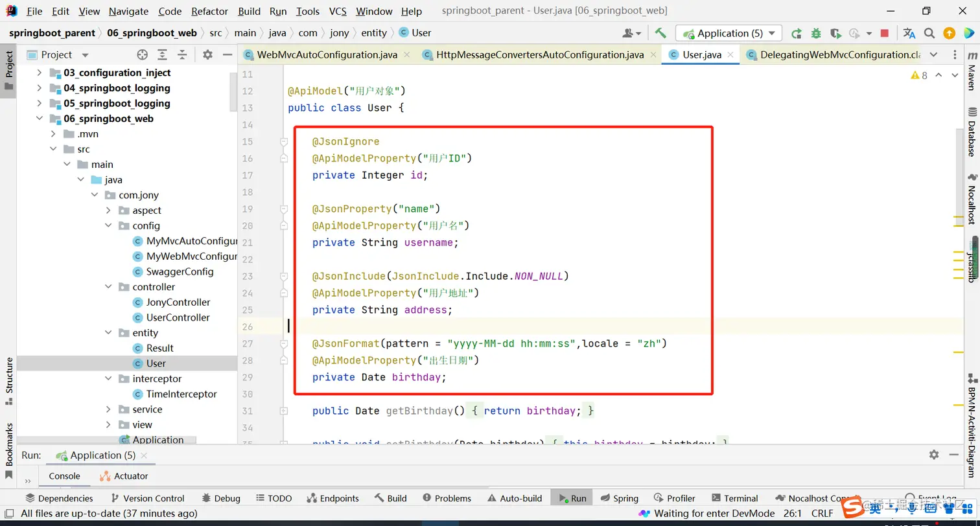Click the Build Project hammer icon

[x=660, y=33]
